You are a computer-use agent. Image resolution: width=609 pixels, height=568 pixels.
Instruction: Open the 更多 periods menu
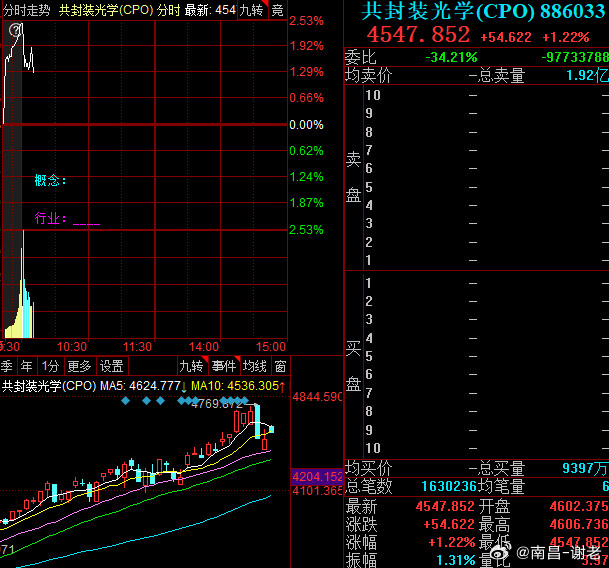pyautogui.click(x=79, y=366)
